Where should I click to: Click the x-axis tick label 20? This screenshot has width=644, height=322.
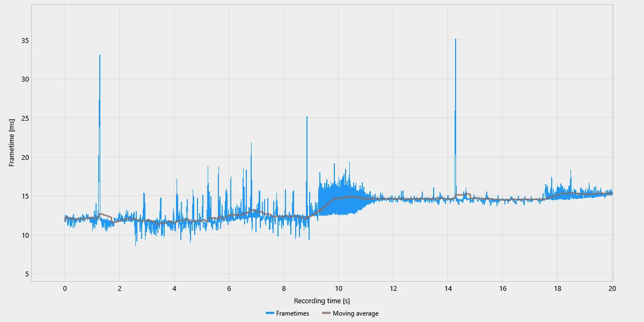tap(612, 288)
